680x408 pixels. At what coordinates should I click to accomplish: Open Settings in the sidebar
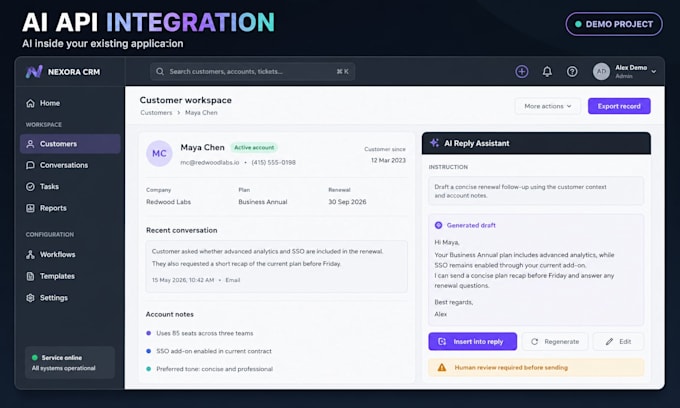[69, 298]
